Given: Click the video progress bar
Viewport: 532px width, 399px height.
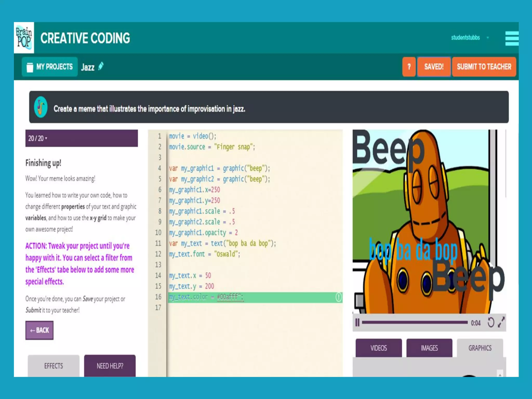Looking at the screenshot, I should [415, 323].
